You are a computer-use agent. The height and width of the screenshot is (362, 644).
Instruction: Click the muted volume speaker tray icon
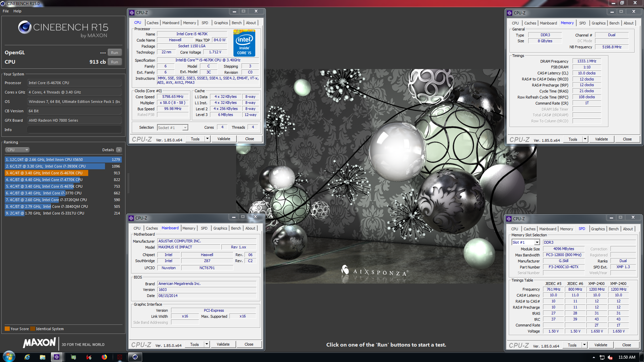pyautogui.click(x=610, y=357)
